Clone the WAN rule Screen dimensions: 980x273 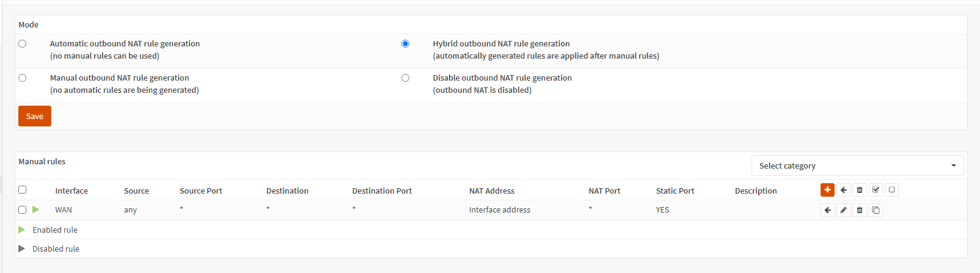click(x=876, y=210)
